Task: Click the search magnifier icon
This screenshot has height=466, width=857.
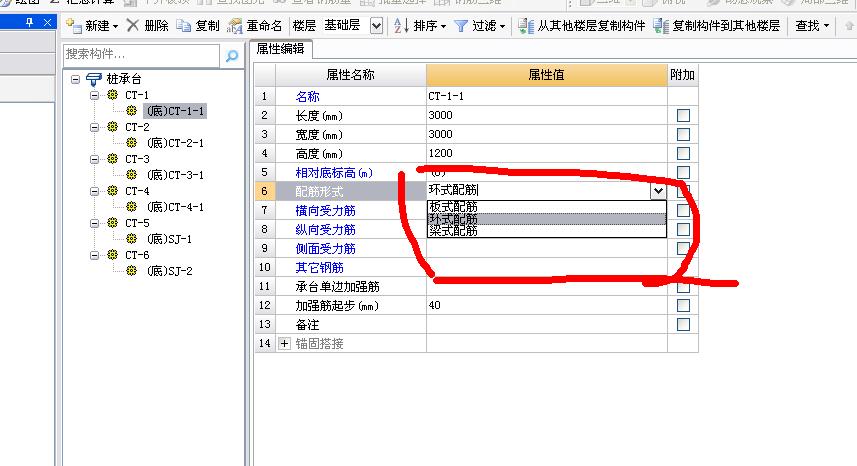Action: 232,56
